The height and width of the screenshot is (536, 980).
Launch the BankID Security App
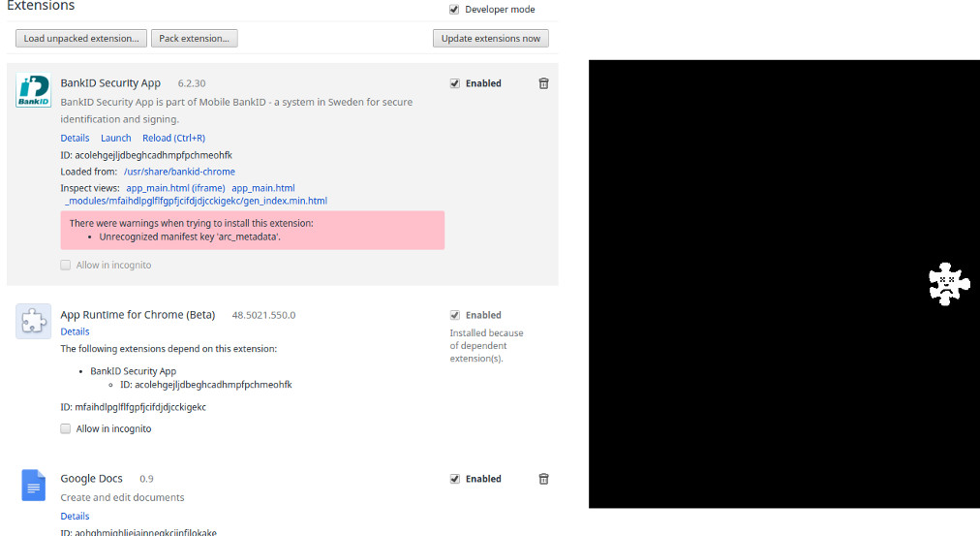pos(116,139)
